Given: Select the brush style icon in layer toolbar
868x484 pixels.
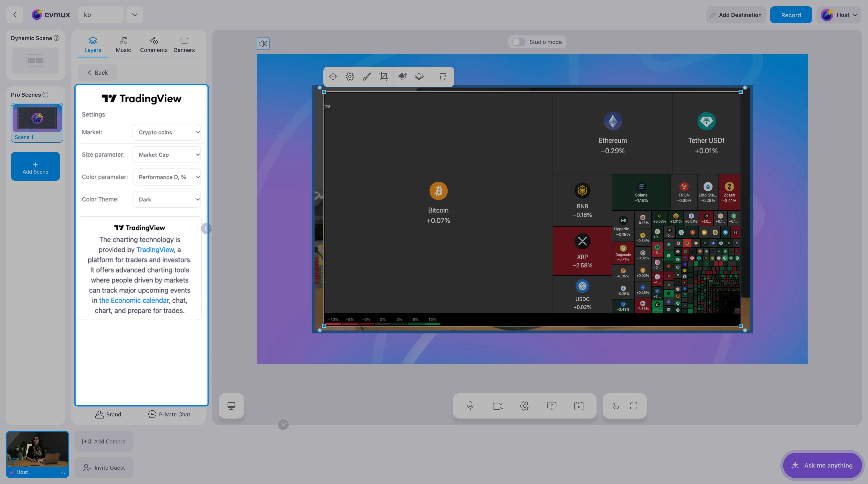Looking at the screenshot, I should 367,76.
